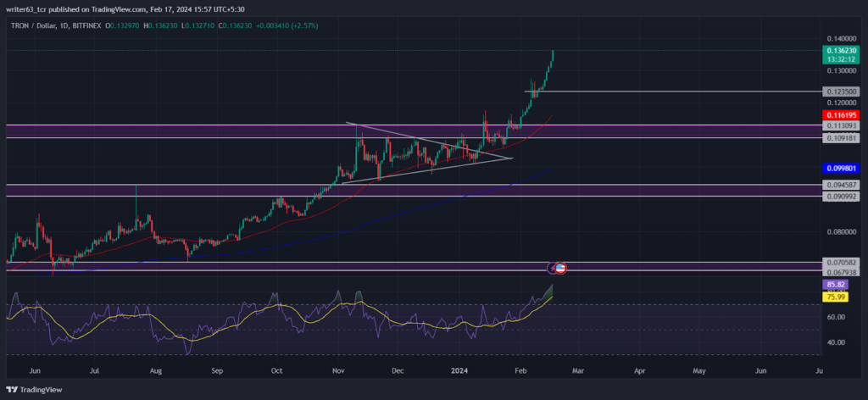868x400 pixels.
Task: Select the purple zone between 0.113093 and 0.109181
Action: click(414, 131)
